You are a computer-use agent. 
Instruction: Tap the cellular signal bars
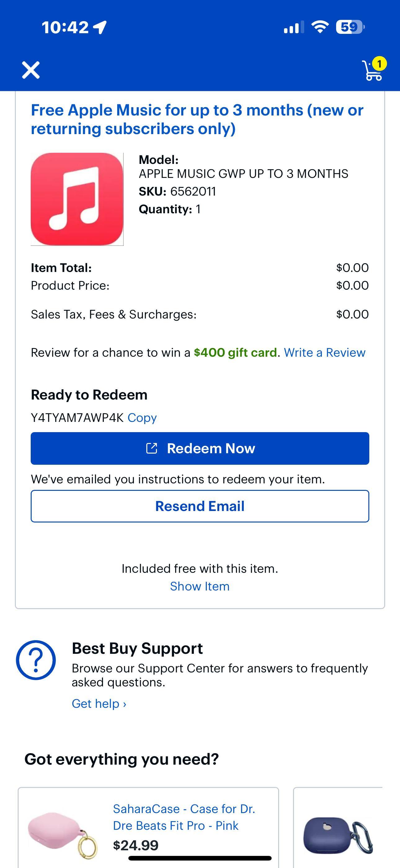[293, 27]
